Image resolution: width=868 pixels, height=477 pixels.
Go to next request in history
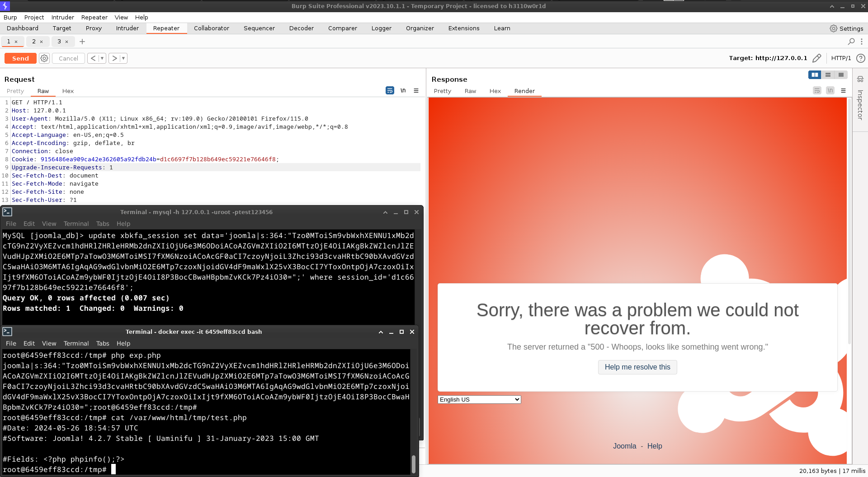(x=114, y=58)
